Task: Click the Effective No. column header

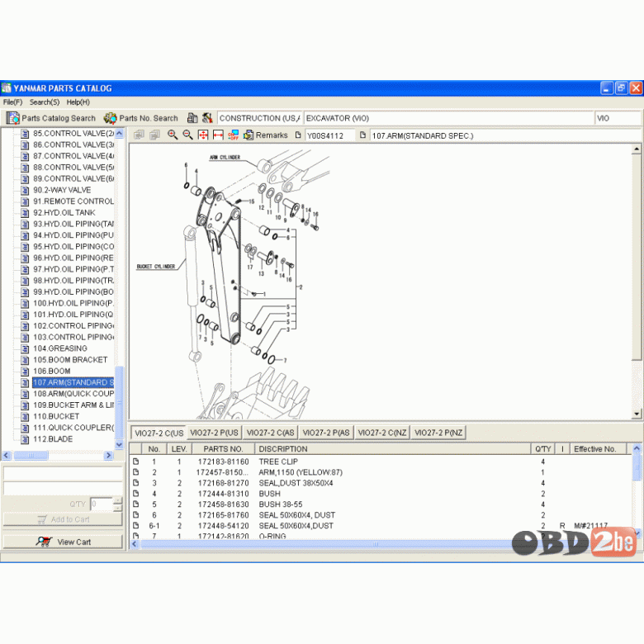Action: point(598,449)
